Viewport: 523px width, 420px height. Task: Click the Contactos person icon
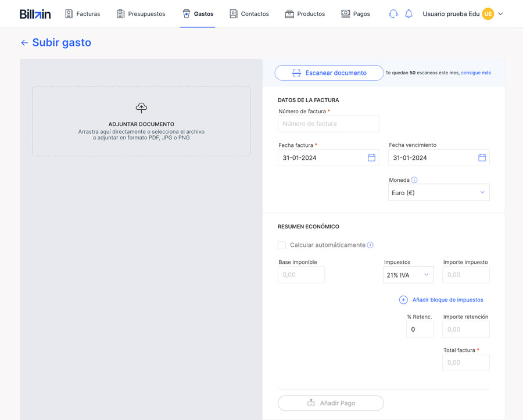(x=234, y=14)
